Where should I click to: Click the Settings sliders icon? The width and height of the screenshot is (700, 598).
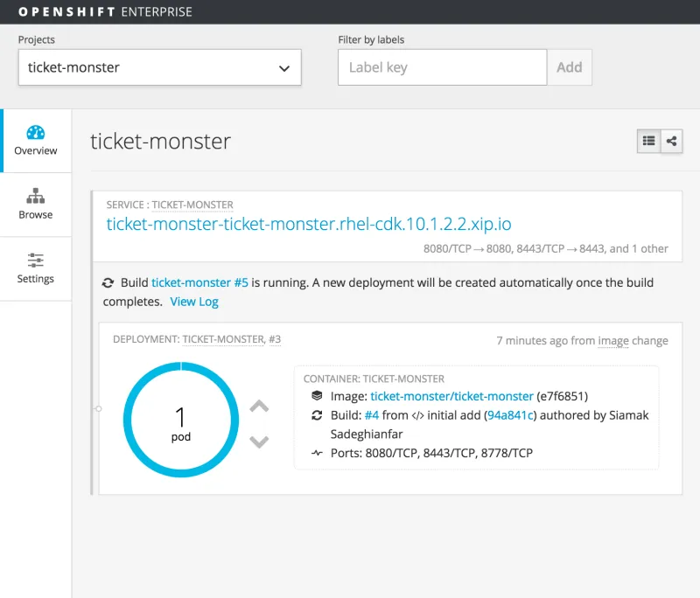pyautogui.click(x=36, y=261)
